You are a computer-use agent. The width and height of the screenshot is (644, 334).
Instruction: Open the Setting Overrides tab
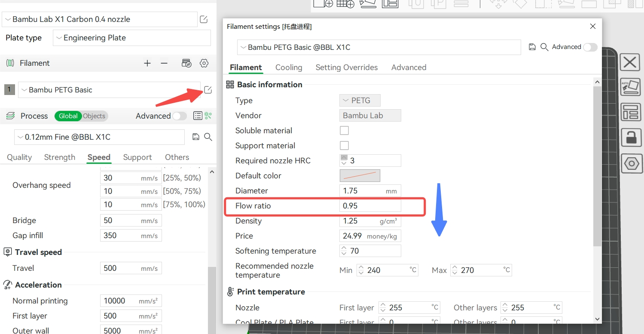coord(347,67)
